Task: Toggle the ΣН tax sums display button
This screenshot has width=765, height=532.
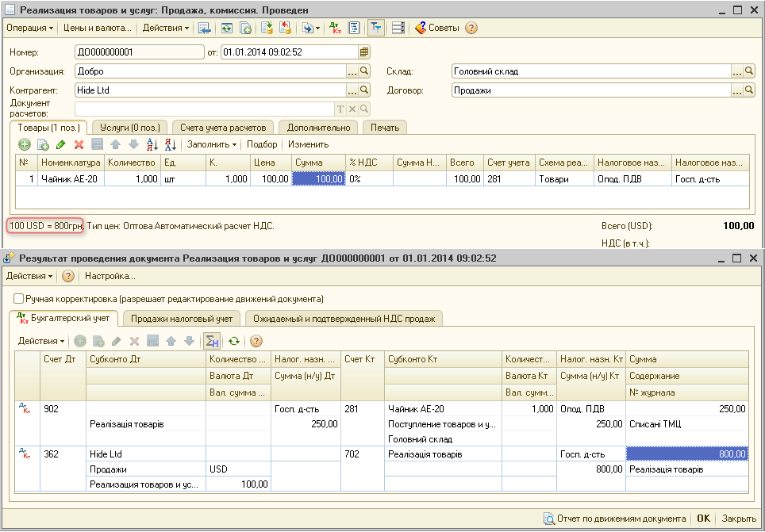Action: (212, 341)
